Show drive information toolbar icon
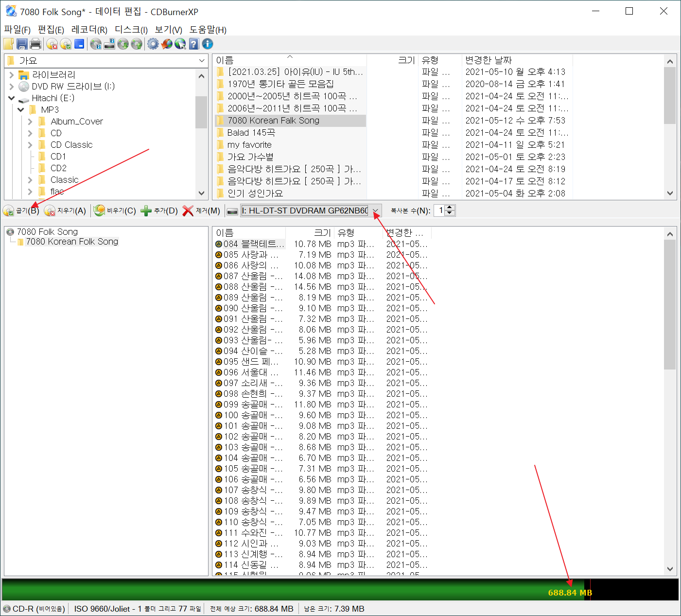This screenshot has width=681, height=616. [109, 44]
